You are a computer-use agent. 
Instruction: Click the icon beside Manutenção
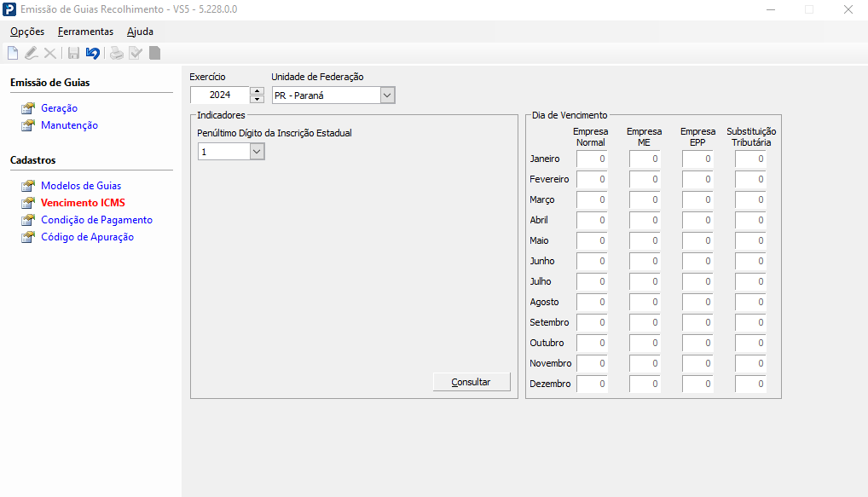pos(27,125)
